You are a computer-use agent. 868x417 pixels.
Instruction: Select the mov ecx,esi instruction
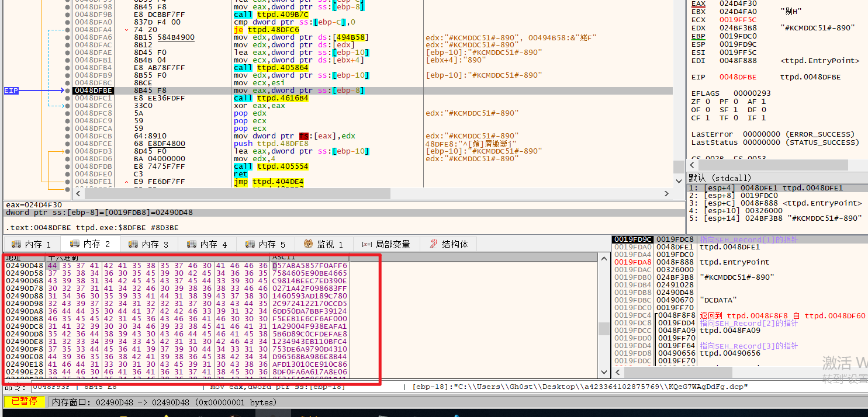pos(259,83)
